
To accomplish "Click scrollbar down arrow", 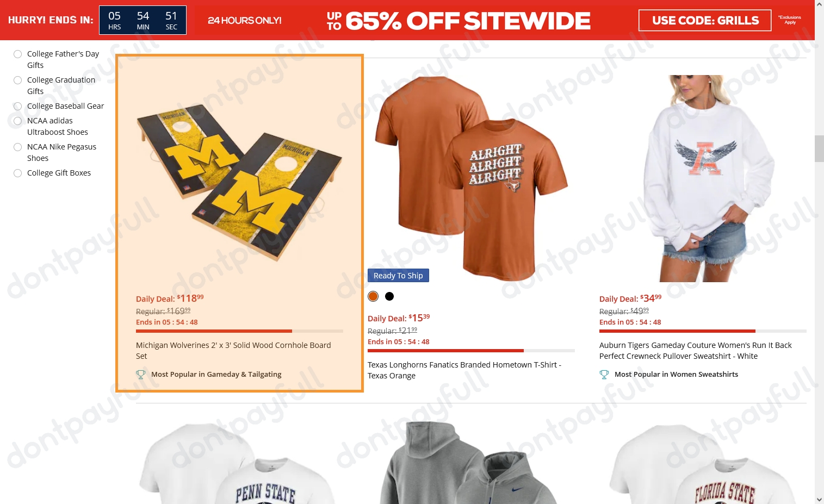I will [819, 499].
